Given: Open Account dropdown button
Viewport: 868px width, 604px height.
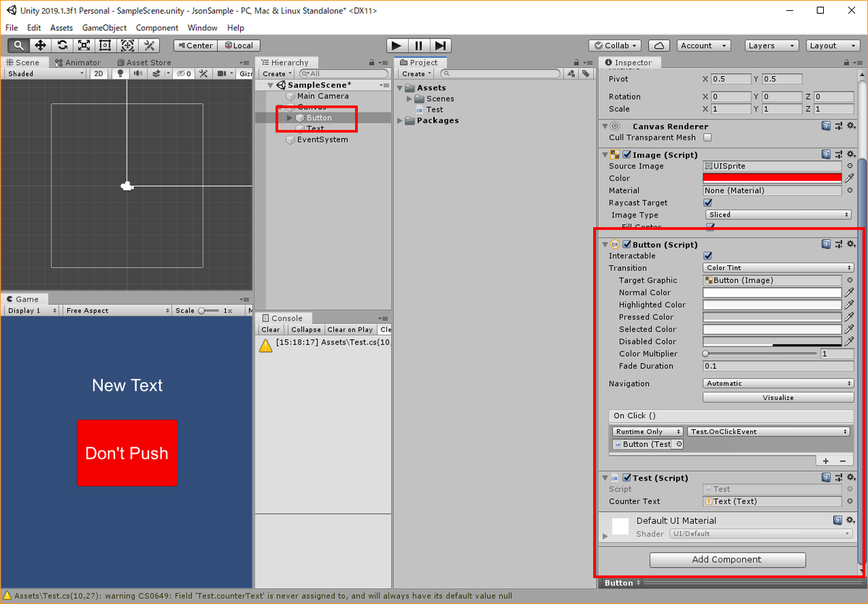Looking at the screenshot, I should tap(702, 46).
